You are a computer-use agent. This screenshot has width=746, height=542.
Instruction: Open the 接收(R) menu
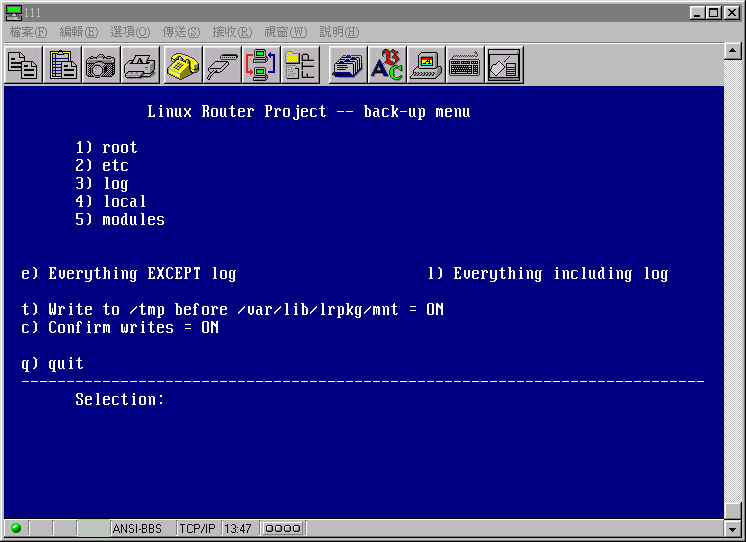(x=232, y=32)
